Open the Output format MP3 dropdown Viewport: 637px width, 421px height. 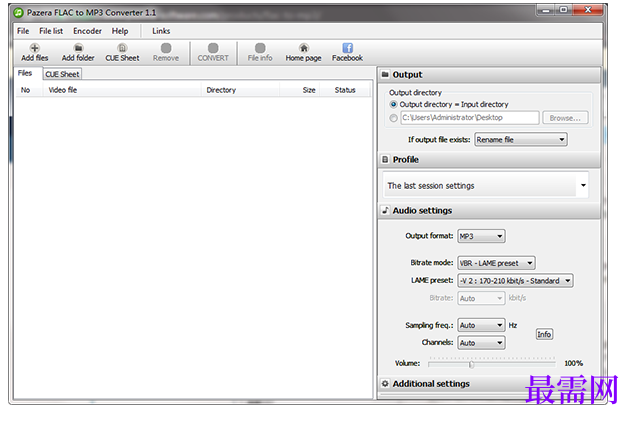click(x=481, y=236)
